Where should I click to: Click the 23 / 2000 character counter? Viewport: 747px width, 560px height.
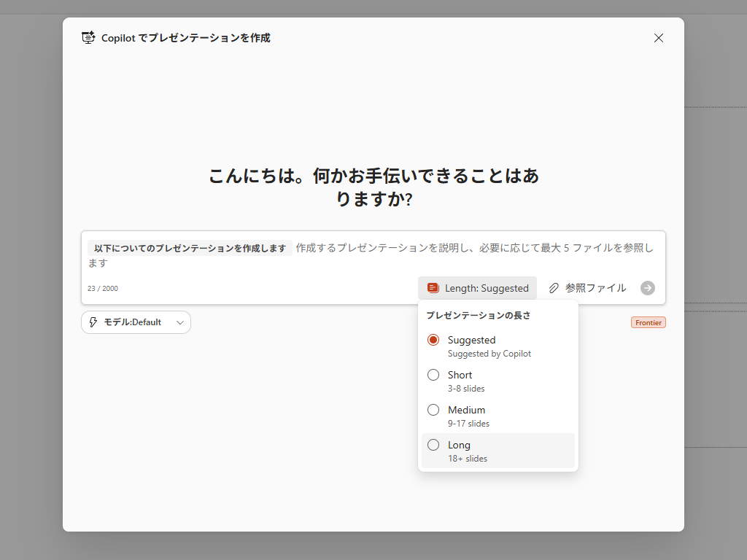coord(103,289)
